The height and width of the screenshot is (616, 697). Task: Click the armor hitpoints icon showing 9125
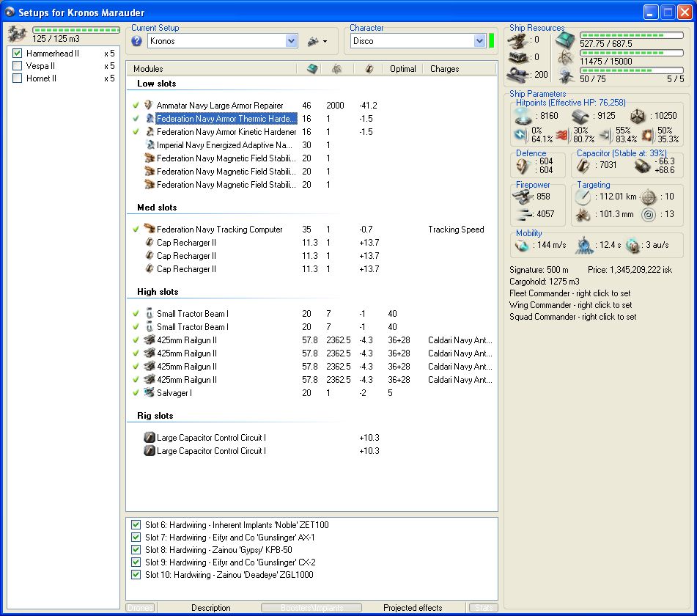pyautogui.click(x=580, y=117)
